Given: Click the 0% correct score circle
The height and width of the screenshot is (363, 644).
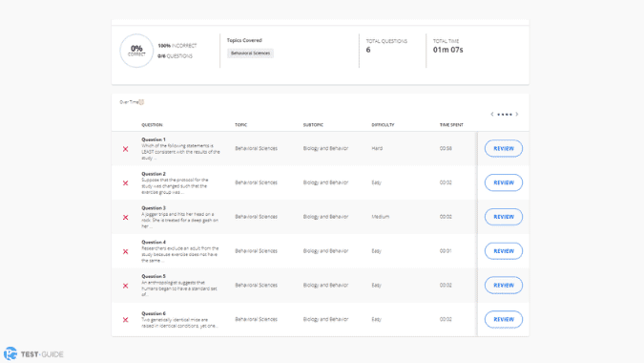Looking at the screenshot, I should coord(136,51).
